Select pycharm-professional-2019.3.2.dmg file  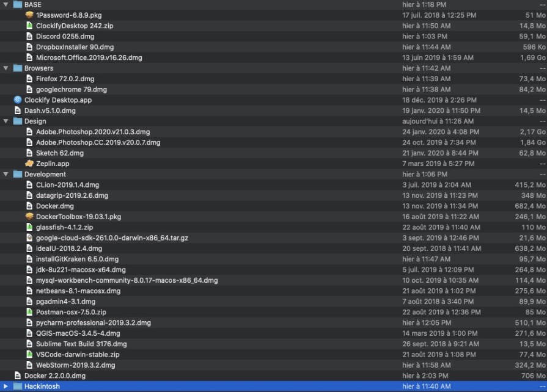coord(93,322)
